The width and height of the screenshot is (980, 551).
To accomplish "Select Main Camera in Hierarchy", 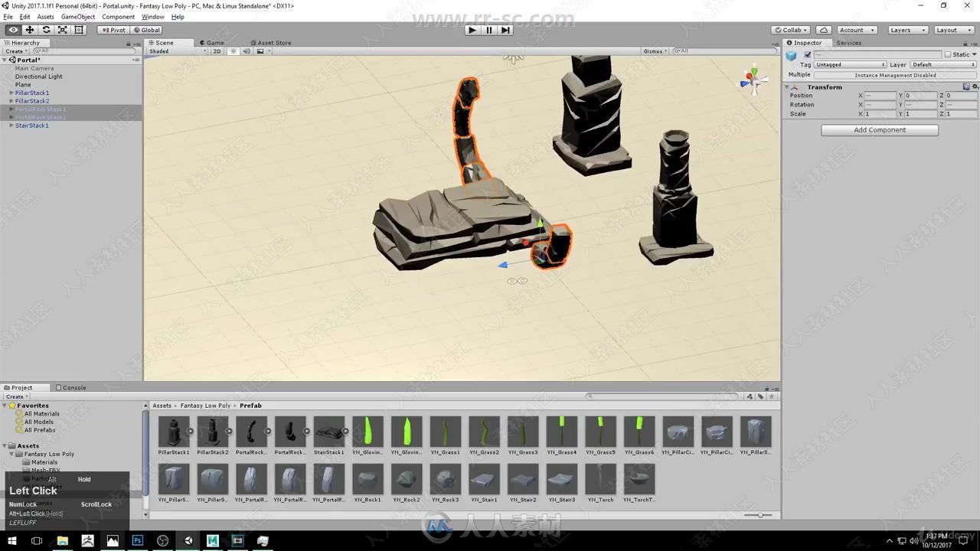I will coord(34,68).
